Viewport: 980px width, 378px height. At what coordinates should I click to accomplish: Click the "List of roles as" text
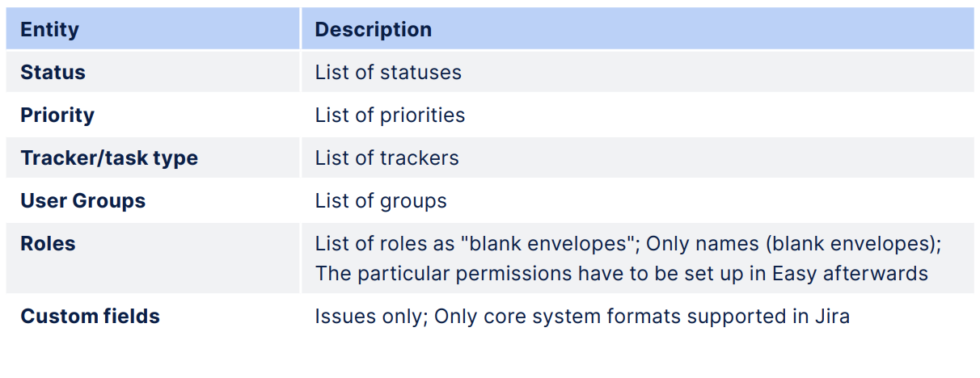click(375, 244)
